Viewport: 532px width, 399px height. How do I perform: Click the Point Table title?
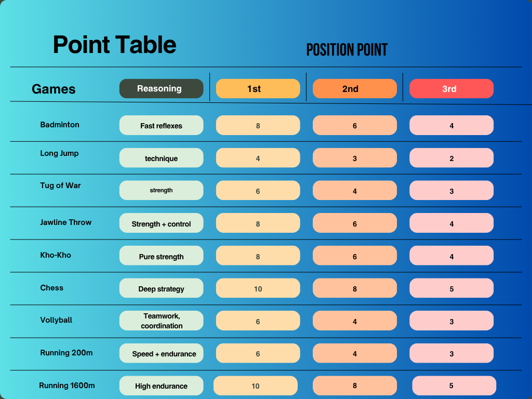pos(114,45)
